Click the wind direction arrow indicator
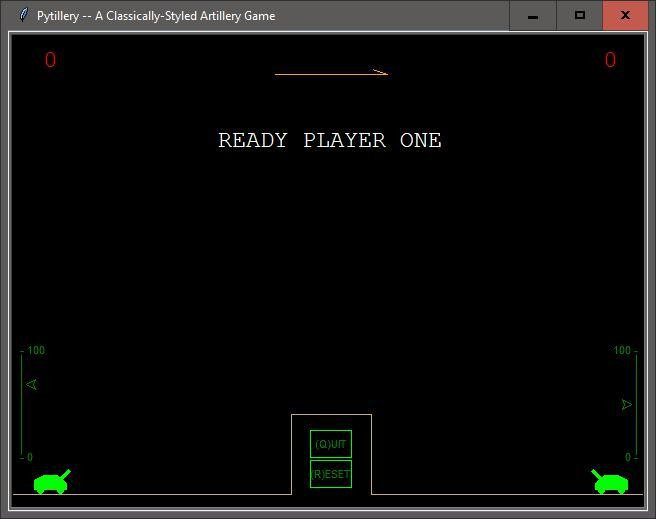Viewport: 656px width, 519px height. 331,73
